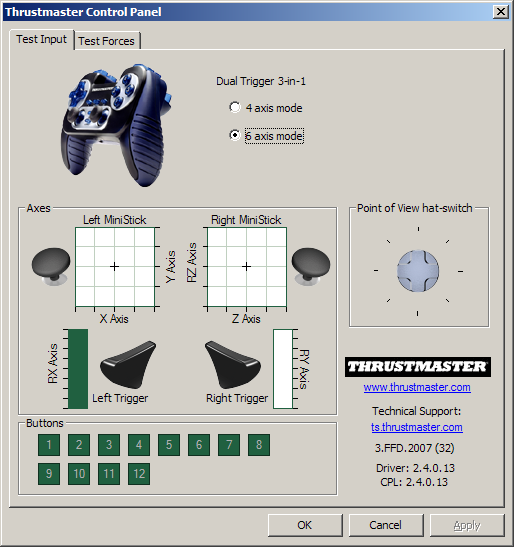
Task: Click the right ministick joystick icon
Action: coord(311,267)
